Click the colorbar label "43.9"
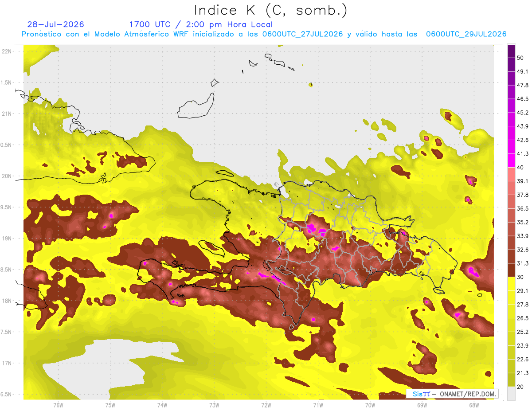This screenshot has height=411, width=532. [x=522, y=126]
